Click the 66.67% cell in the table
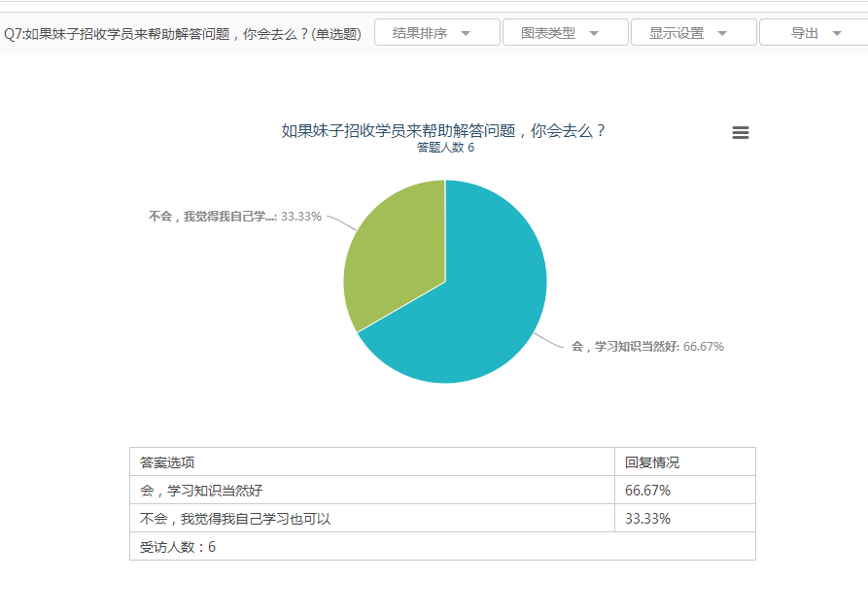The image size is (868, 614). (x=647, y=491)
